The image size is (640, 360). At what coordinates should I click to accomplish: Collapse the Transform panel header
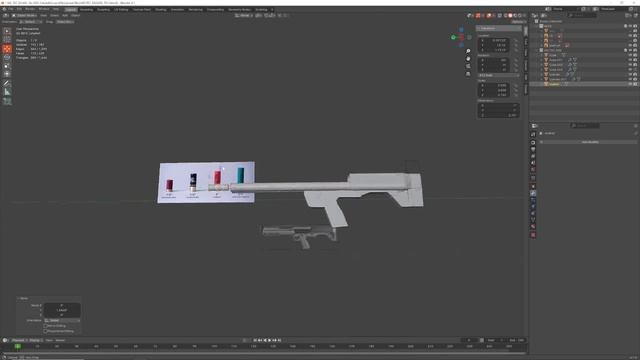pyautogui.click(x=498, y=29)
